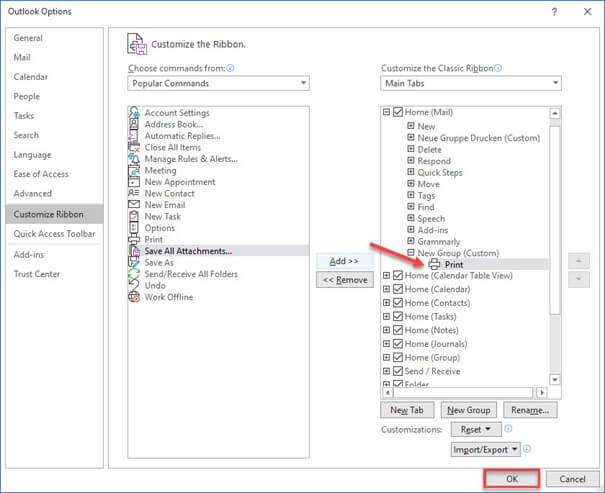Click the Move Up arrow button
Image resolution: width=605 pixels, height=493 pixels.
coord(578,261)
